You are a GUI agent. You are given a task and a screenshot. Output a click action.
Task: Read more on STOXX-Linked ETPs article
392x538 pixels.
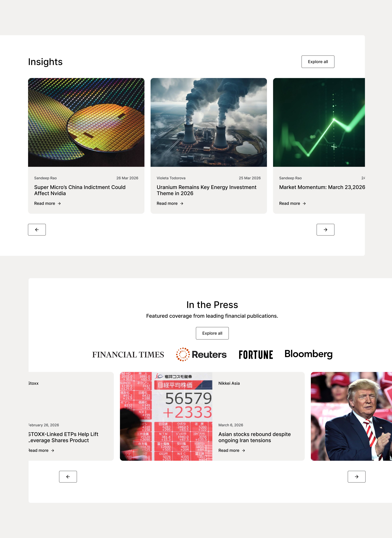pos(41,451)
